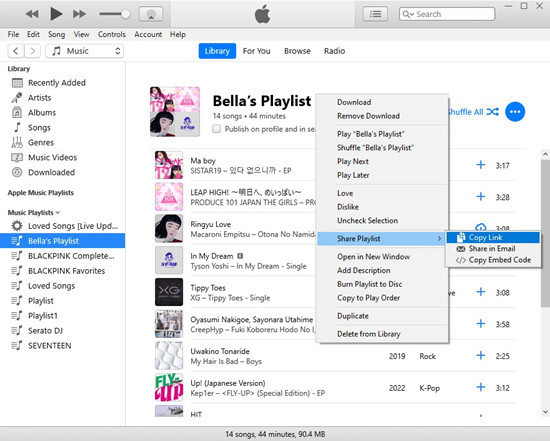This screenshot has width=550, height=441.
Task: Adjust the volume slider knob
Action: 126,14
